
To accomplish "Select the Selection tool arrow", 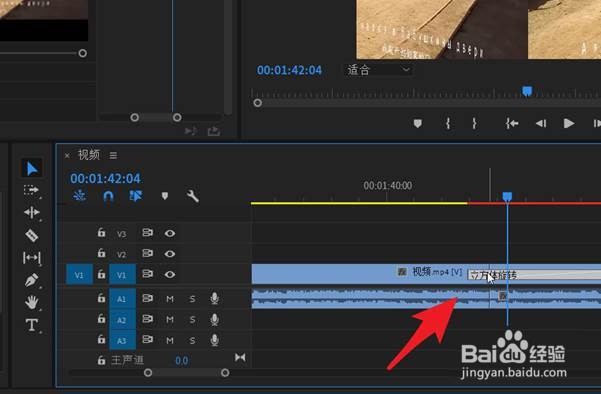I will (x=31, y=168).
